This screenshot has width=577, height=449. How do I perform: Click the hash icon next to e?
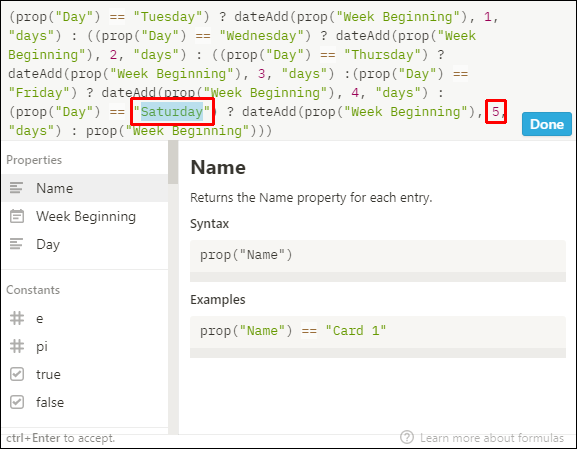point(17,318)
